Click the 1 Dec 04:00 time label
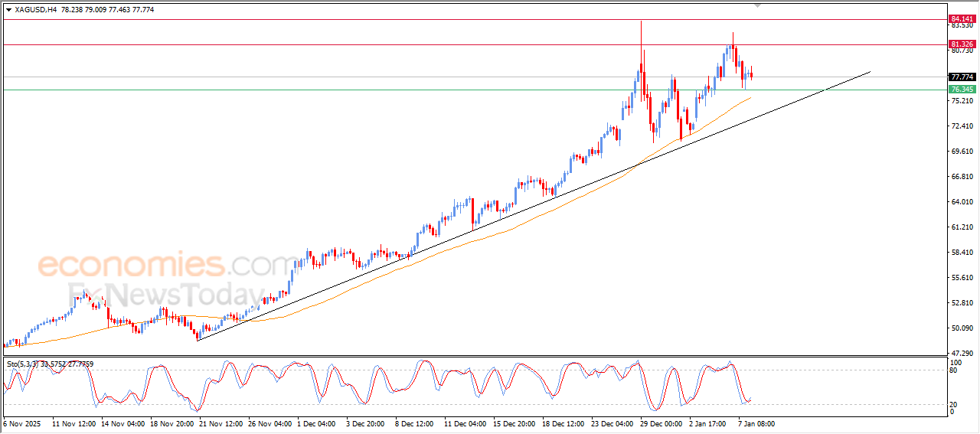The width and height of the screenshot is (980, 434). pyautogui.click(x=315, y=423)
